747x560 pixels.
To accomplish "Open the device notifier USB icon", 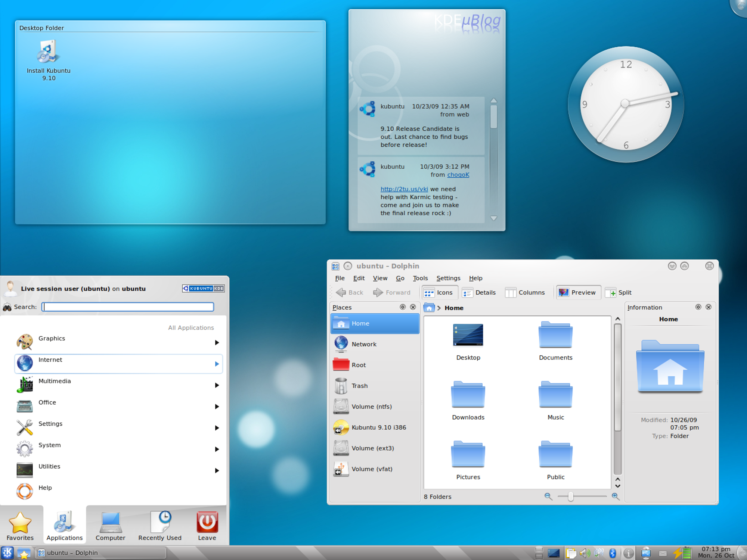I will [646, 553].
